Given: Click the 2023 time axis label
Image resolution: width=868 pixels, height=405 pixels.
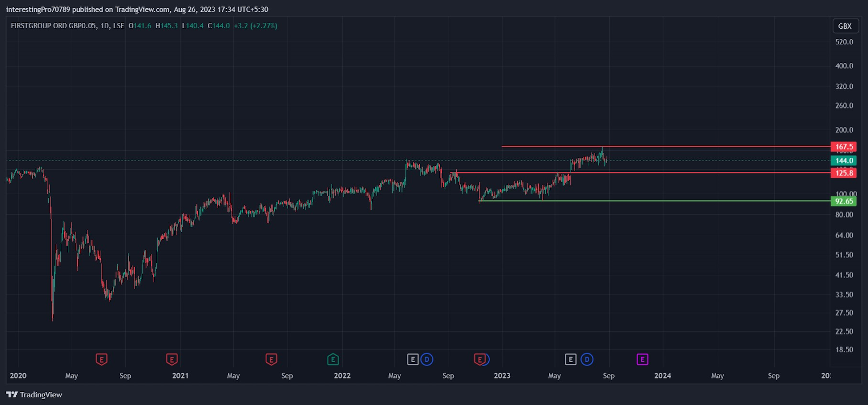Looking at the screenshot, I should tap(502, 376).
